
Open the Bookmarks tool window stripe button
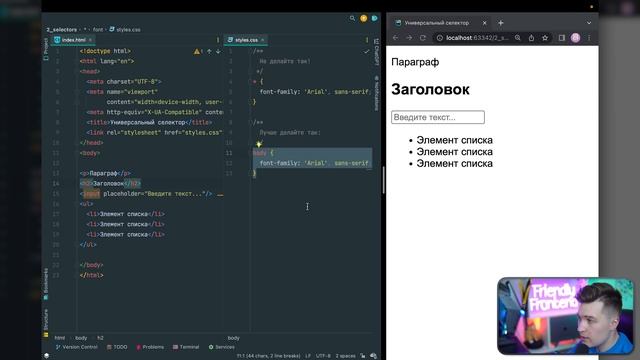46,284
